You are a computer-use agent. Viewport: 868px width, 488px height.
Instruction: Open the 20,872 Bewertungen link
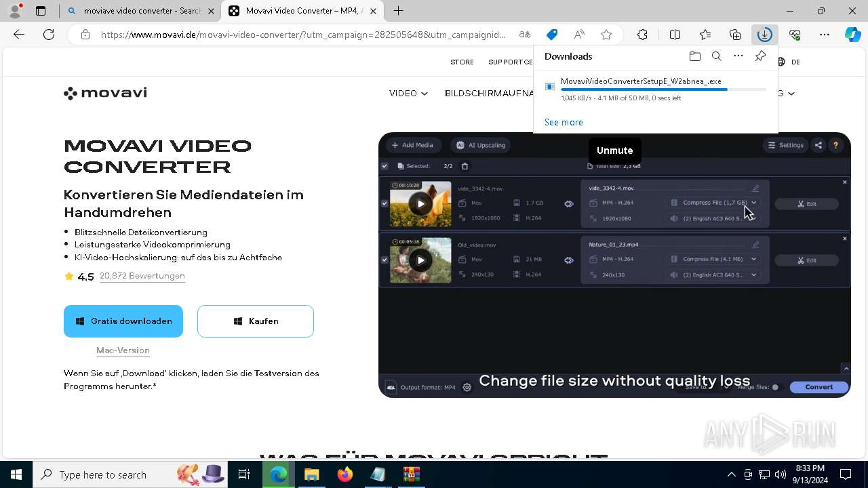[x=142, y=276]
